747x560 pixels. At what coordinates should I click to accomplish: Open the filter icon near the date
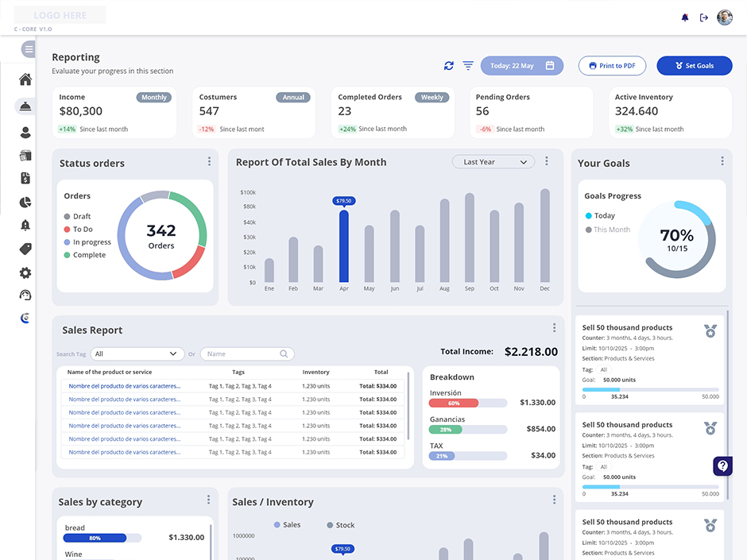pos(468,66)
